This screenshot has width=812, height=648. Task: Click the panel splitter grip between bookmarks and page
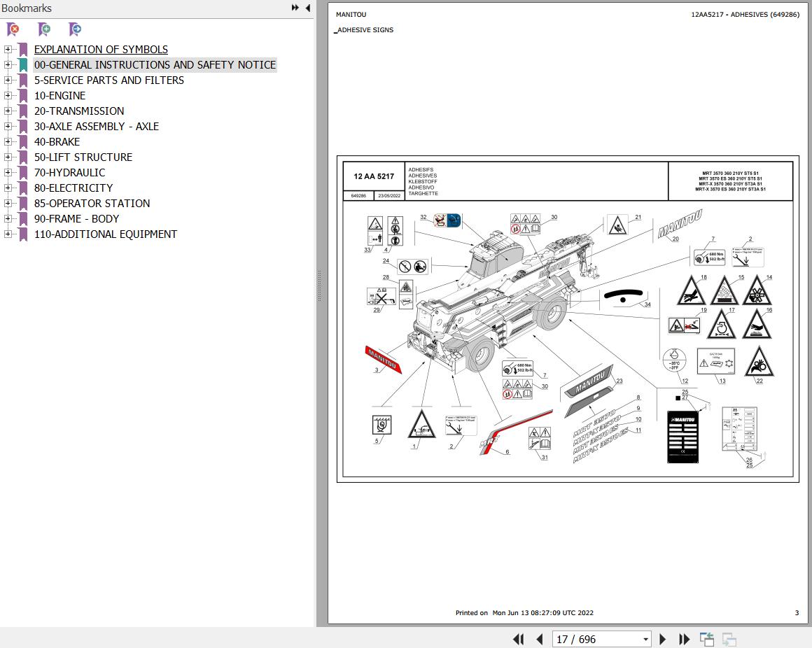[319, 286]
